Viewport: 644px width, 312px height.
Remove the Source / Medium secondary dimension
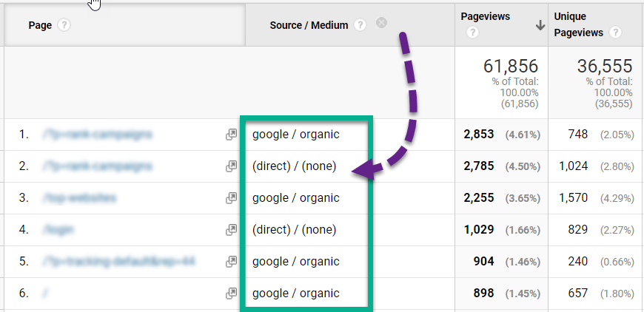(x=381, y=24)
